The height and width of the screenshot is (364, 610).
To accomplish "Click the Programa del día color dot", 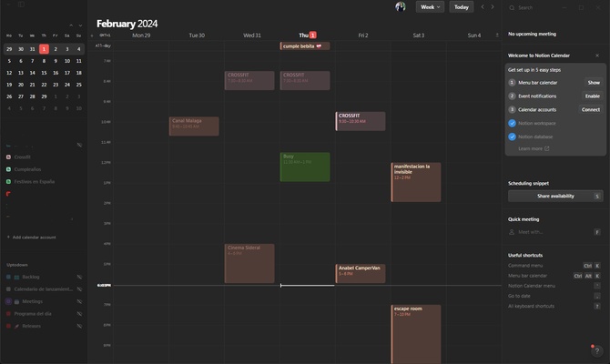I will (8, 314).
